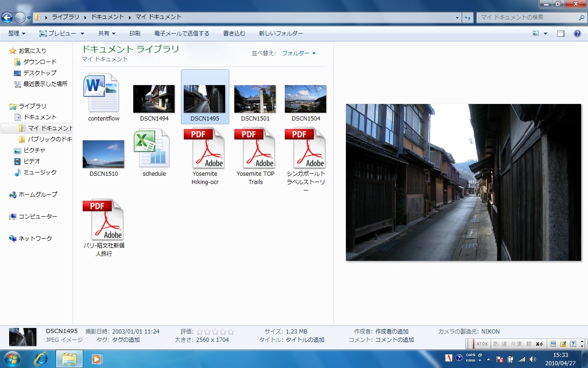Open the 共有 menu
This screenshot has height=368, width=588.
107,34
